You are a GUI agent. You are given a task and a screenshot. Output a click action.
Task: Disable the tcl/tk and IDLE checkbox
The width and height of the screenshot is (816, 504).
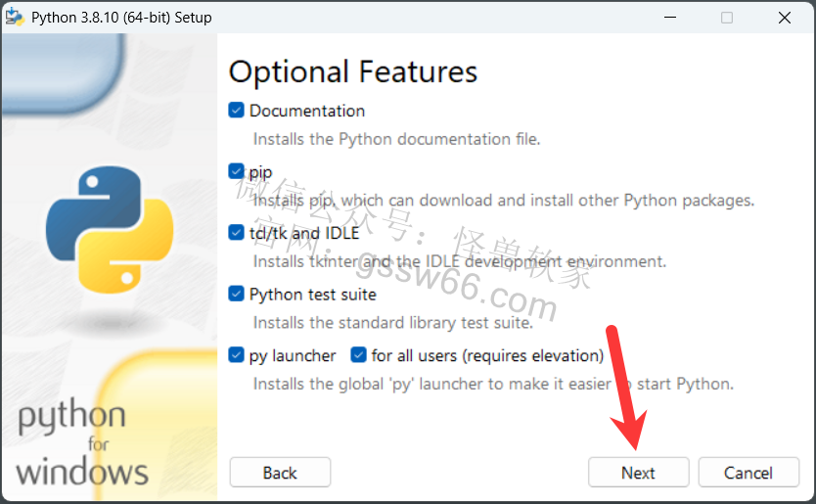click(x=236, y=233)
